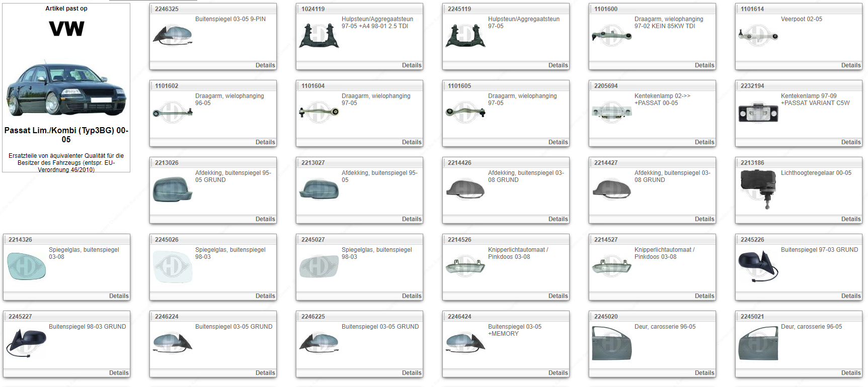This screenshot has width=868, height=387.
Task: Select the Kentekenlamp thumbnail for part 2232194
Action: [x=758, y=113]
